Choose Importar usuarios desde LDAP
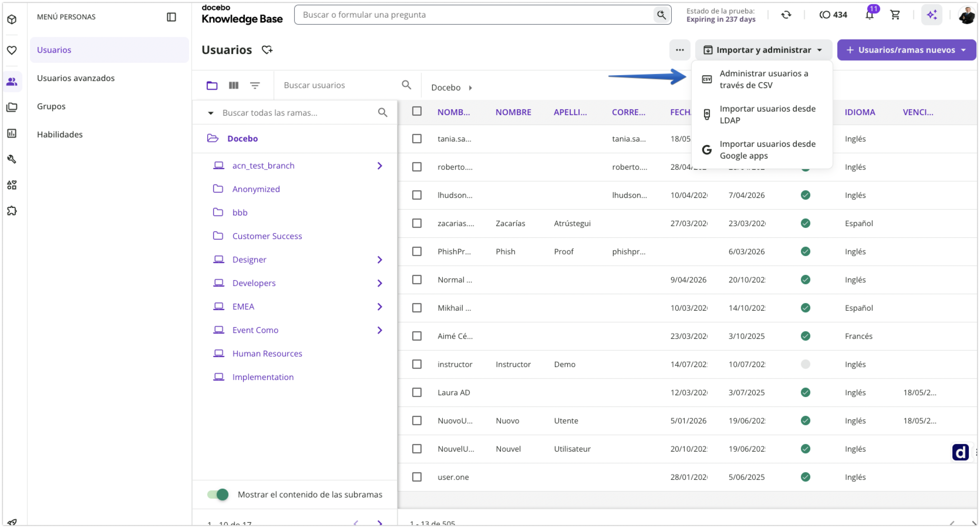This screenshot has height=528, width=980. pos(762,115)
